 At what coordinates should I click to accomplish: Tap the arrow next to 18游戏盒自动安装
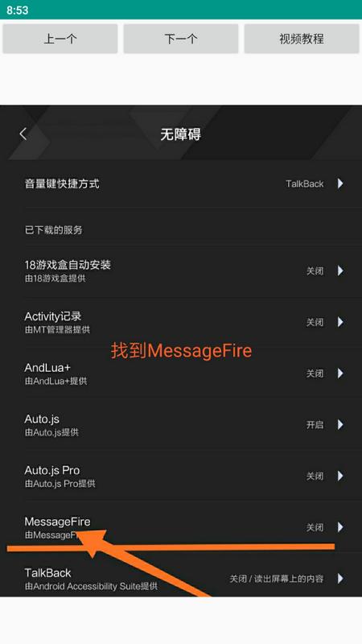point(340,270)
